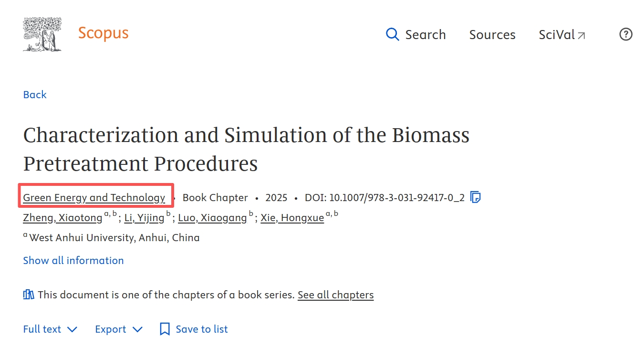Open author Li, Yijing profile

point(144,218)
